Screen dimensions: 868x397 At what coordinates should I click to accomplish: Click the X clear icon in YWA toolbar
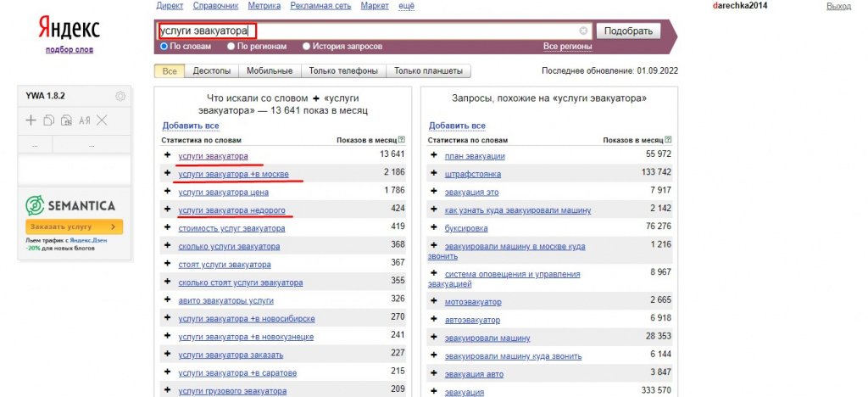point(102,120)
